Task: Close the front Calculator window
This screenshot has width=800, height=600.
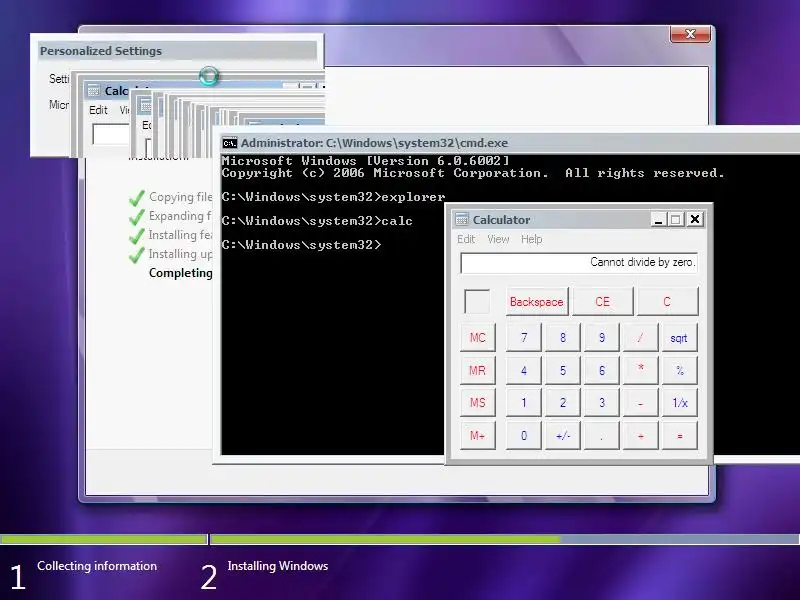Action: tap(695, 219)
